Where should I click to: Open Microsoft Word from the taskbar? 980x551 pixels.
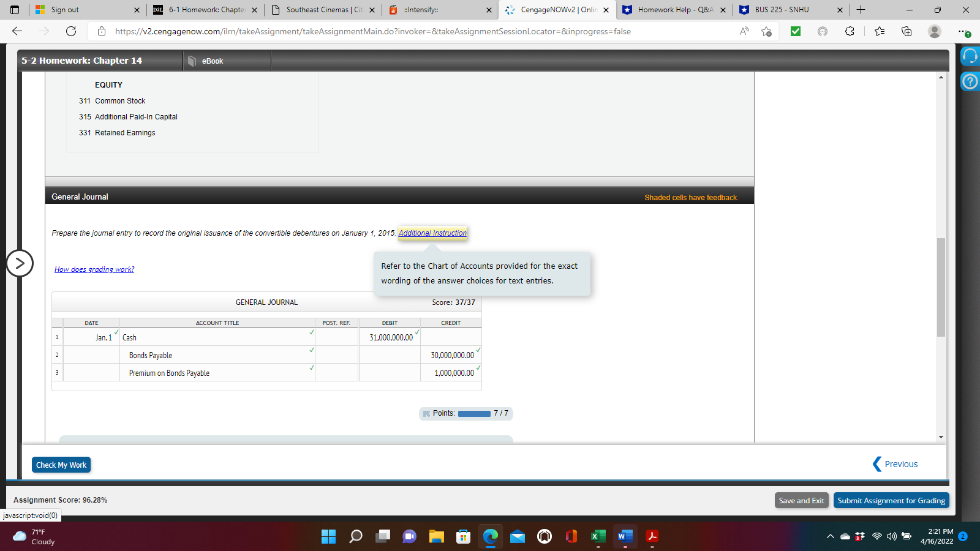[625, 536]
